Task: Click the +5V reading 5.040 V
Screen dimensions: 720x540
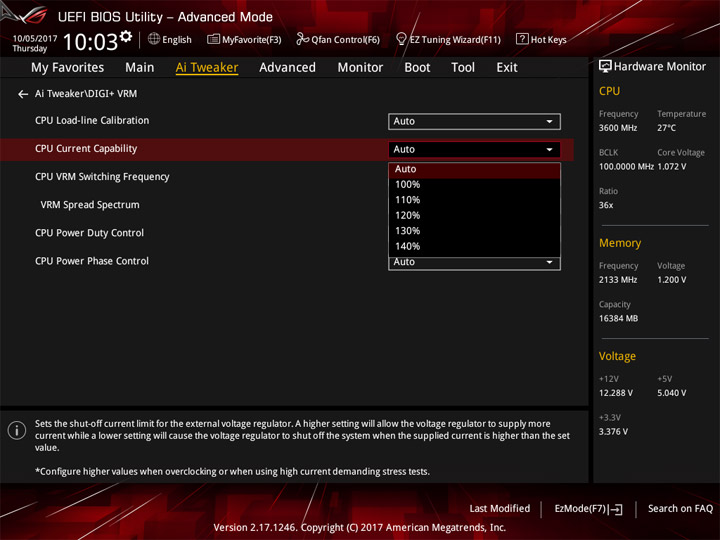Action: click(x=672, y=393)
